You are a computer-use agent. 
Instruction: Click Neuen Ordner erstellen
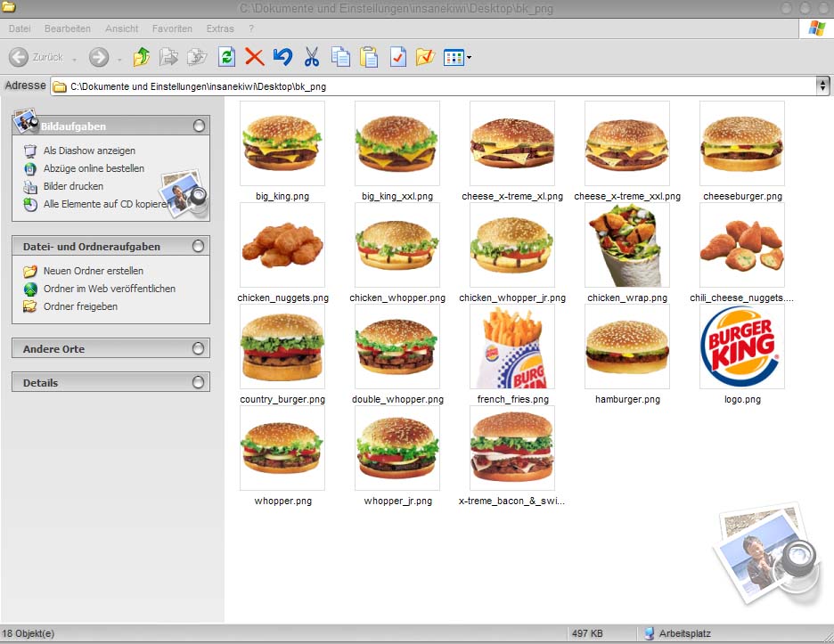pos(93,270)
